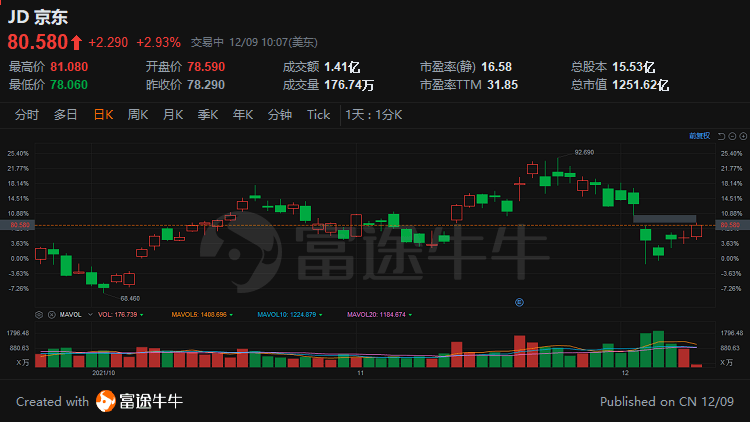Click the 92.690 high price marker
750x422 pixels.
coord(584,152)
